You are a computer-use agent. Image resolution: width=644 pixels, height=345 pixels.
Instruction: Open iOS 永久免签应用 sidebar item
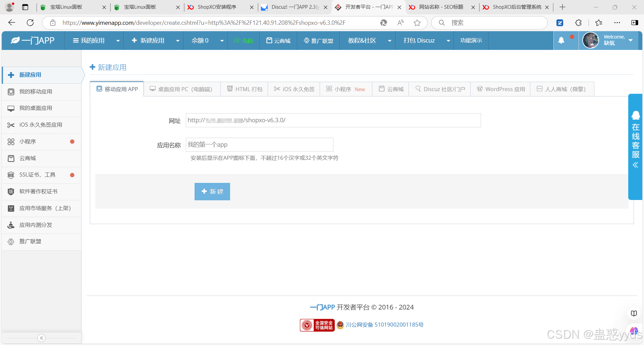click(x=42, y=125)
